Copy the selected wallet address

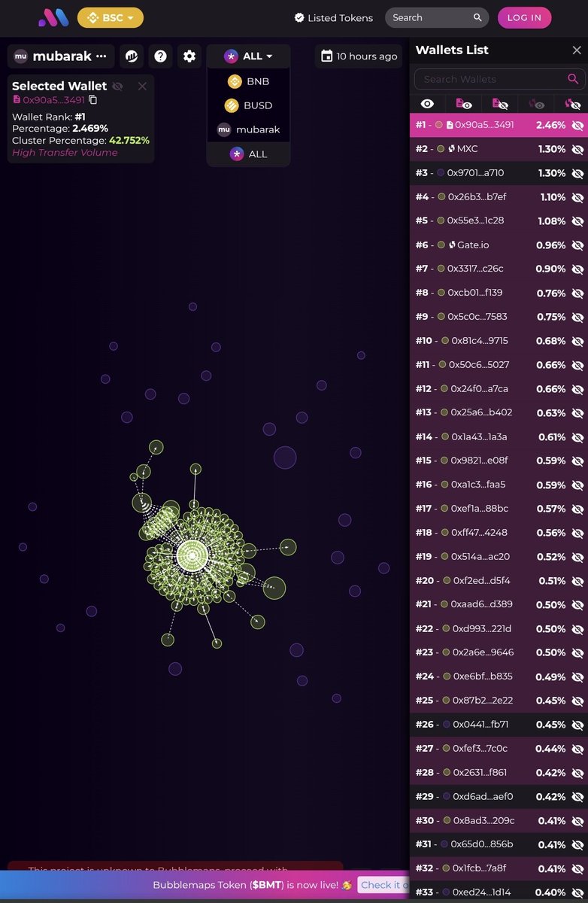coord(93,99)
